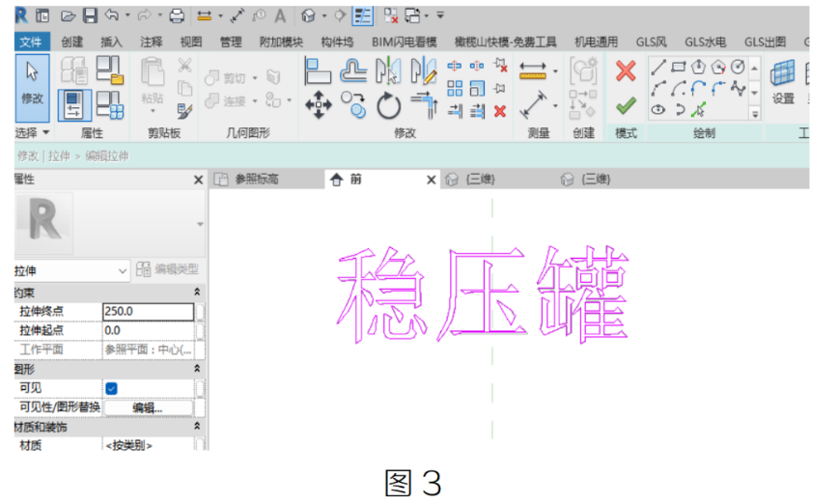
Task: Click the Set work plane grid icon
Action: pyautogui.click(x=783, y=72)
